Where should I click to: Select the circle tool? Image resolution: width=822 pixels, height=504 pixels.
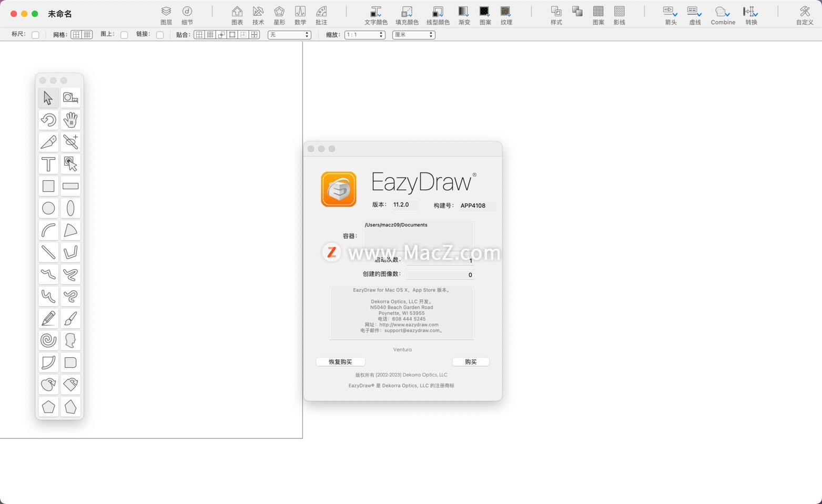[48, 208]
